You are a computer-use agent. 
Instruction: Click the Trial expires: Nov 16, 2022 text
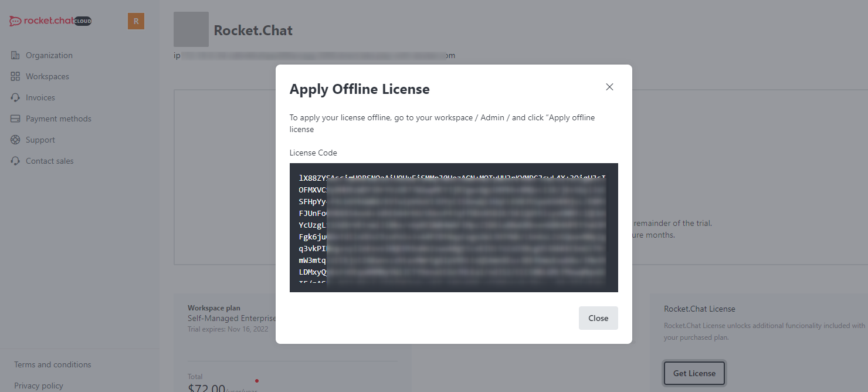coord(228,329)
